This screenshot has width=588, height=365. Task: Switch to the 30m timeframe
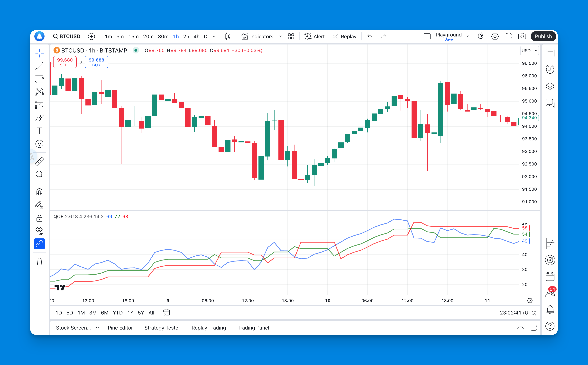click(163, 36)
